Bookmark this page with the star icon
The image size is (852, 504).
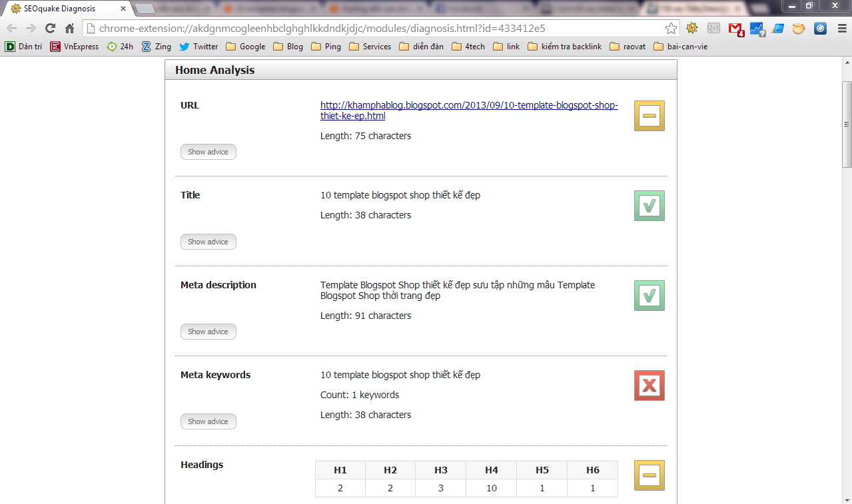click(x=671, y=29)
